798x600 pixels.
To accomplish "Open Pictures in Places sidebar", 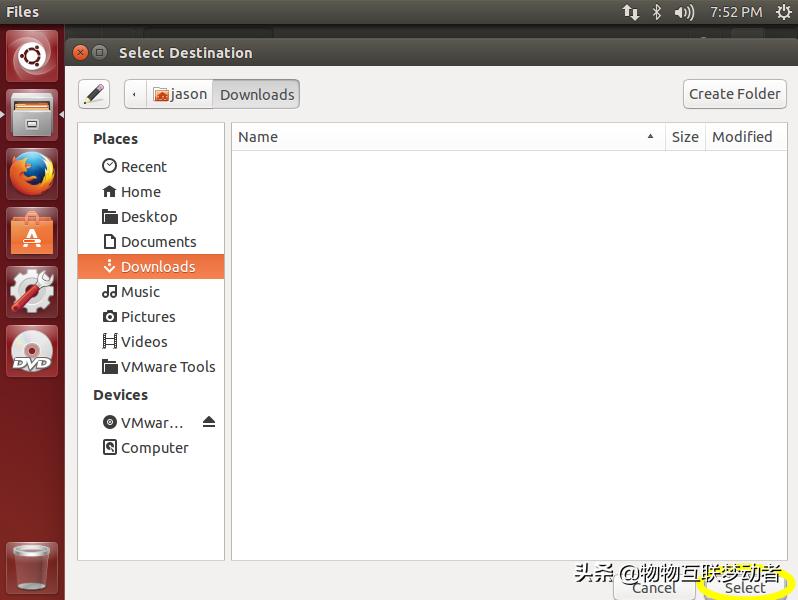I will (151, 317).
